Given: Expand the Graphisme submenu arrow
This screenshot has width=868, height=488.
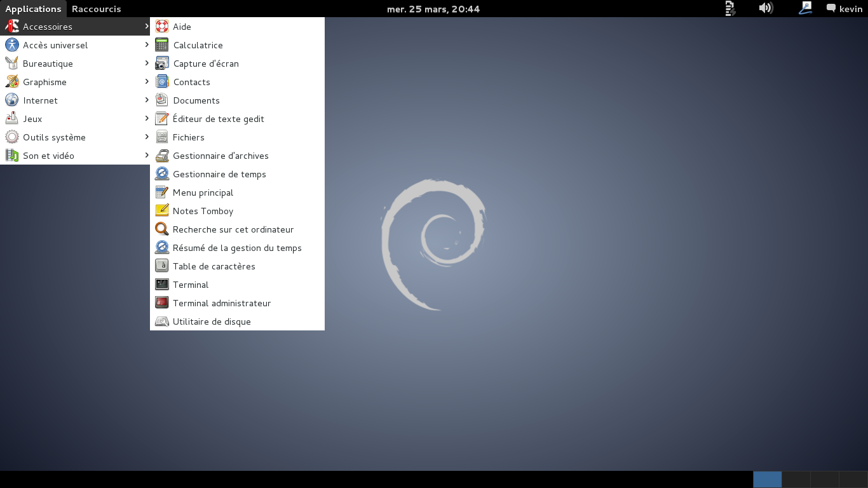Looking at the screenshot, I should click(x=147, y=81).
